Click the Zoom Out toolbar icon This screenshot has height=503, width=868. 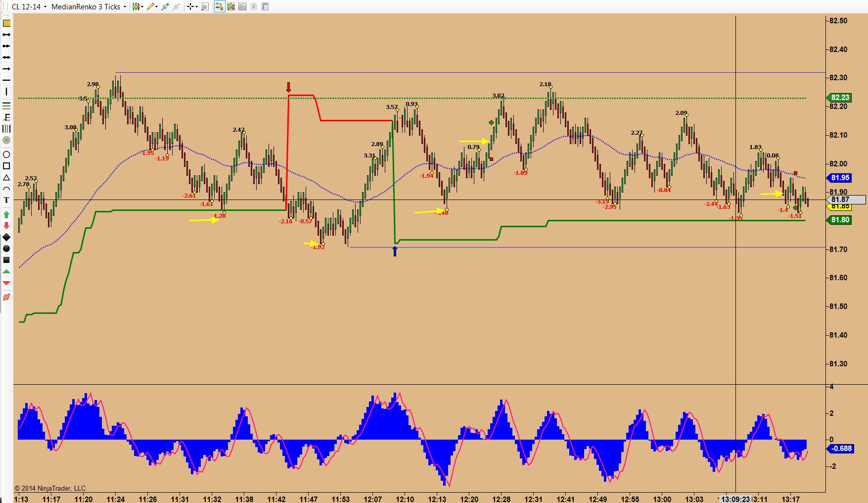point(176,6)
